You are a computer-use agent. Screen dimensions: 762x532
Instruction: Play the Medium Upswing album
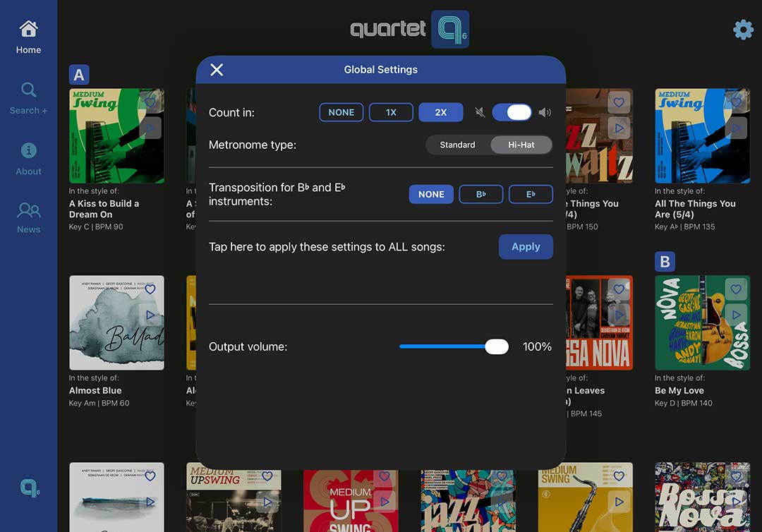(x=267, y=502)
